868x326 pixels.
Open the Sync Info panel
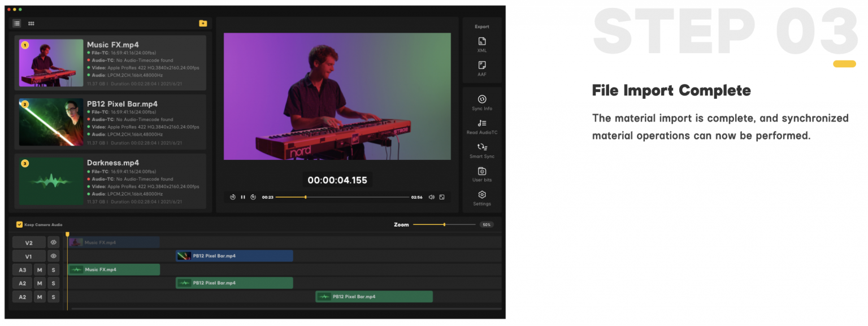[x=481, y=102]
